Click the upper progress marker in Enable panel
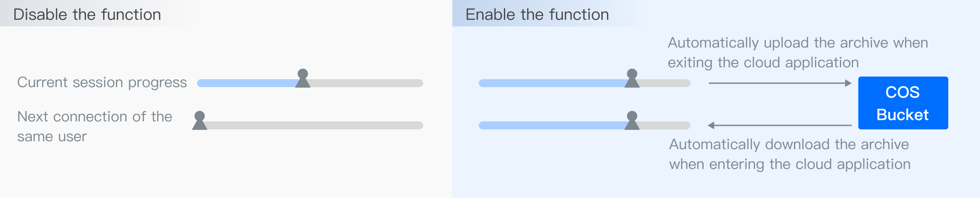This screenshot has height=198, width=980. click(x=632, y=79)
